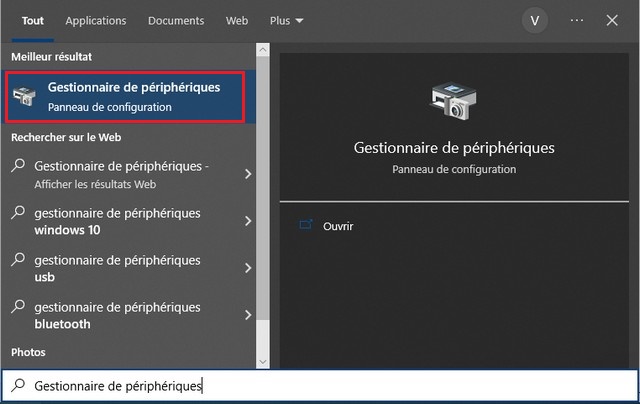Image resolution: width=640 pixels, height=404 pixels.
Task: Click the magnifier icon in search box
Action: 18,385
